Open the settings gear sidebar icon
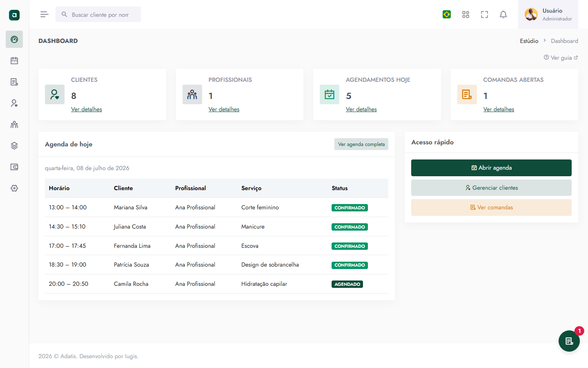The width and height of the screenshot is (588, 368). tap(14, 188)
